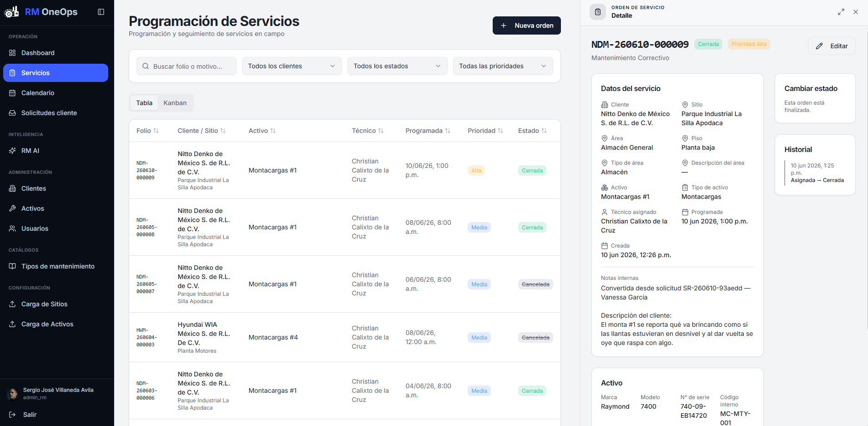
Task: Open order row NDM-260605-000007
Action: tap(345, 284)
